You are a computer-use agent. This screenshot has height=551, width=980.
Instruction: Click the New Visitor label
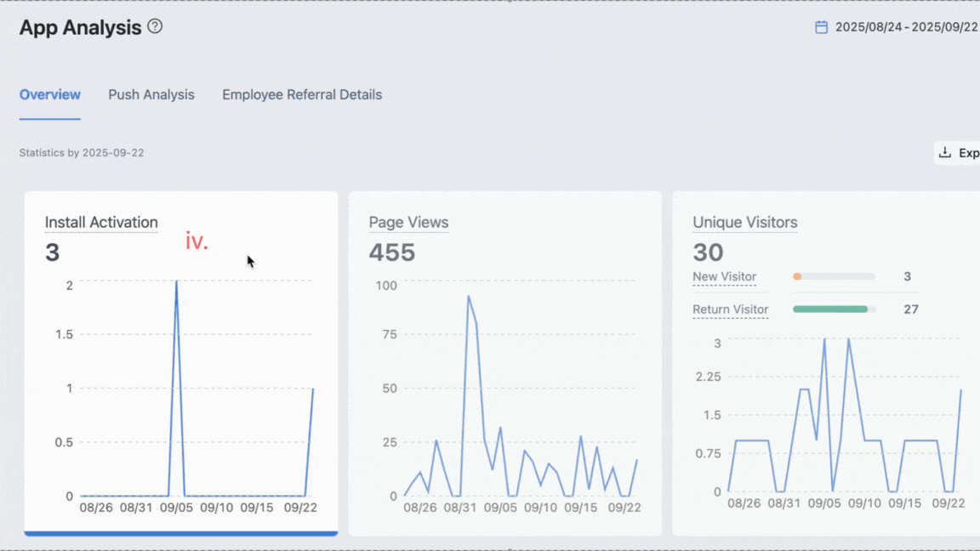coord(725,276)
